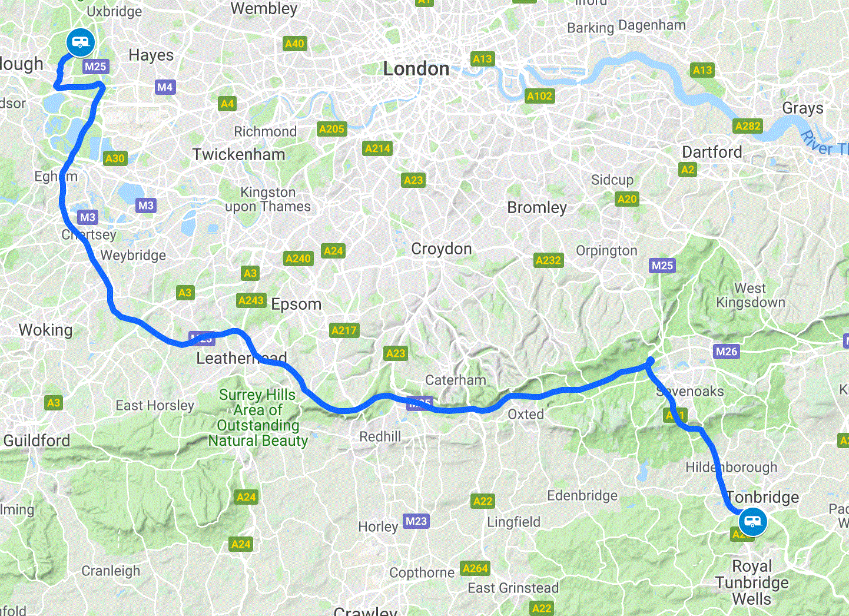This screenshot has width=849, height=616.
Task: Click the Surrey Hills park label
Action: pos(258,418)
